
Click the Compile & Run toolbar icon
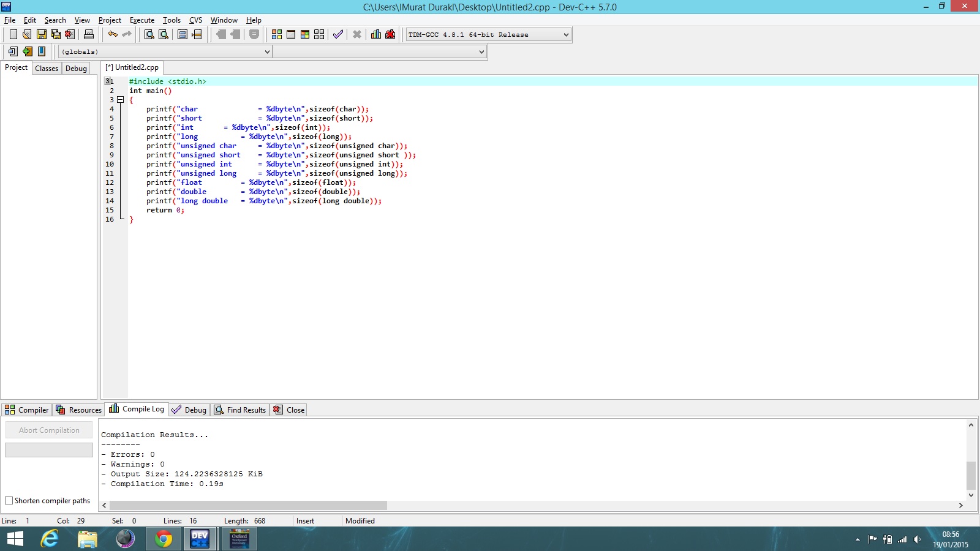[x=305, y=34]
